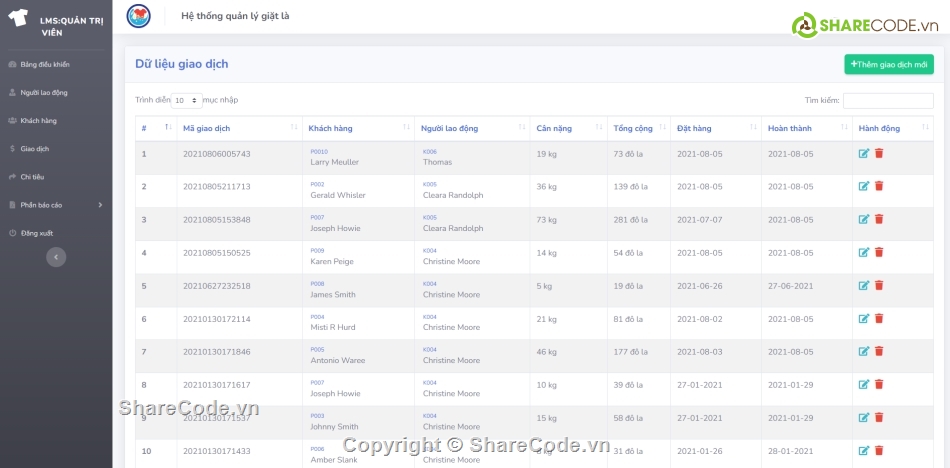Click edit icon for Karen Peige's row

tap(863, 253)
